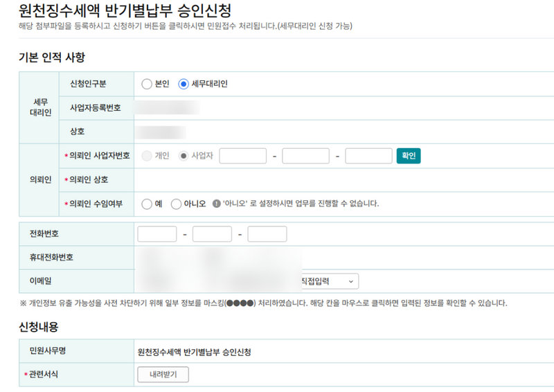Screen dimensions: 554x392
Task: Select 예 for 의뢰인 수임여부
Action: (x=146, y=204)
